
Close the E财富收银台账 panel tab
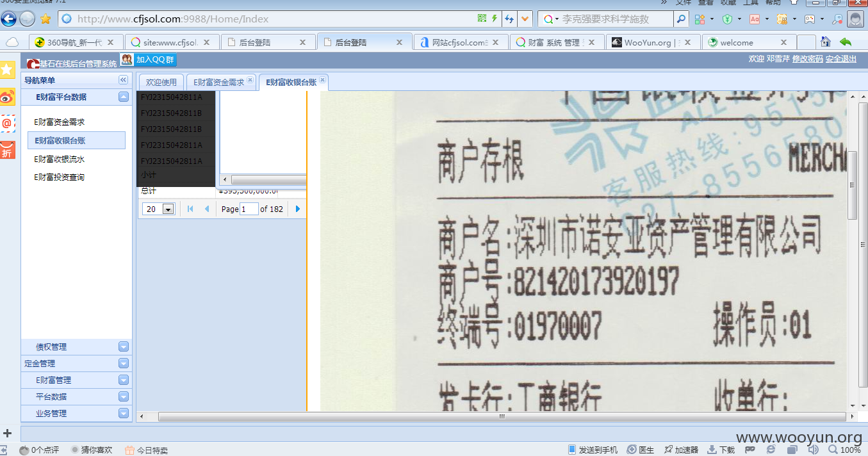pyautogui.click(x=322, y=80)
